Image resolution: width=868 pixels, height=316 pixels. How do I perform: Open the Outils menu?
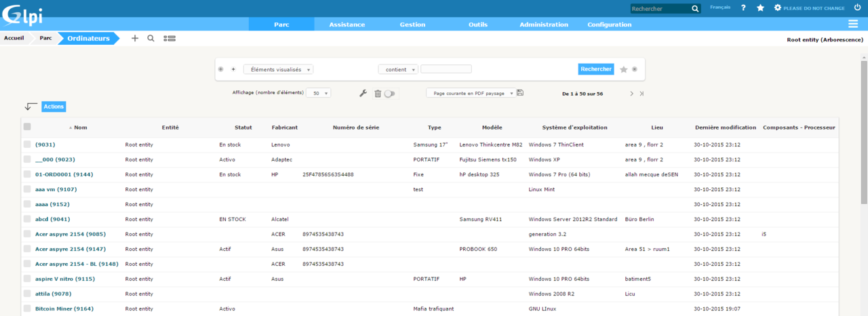(x=478, y=24)
